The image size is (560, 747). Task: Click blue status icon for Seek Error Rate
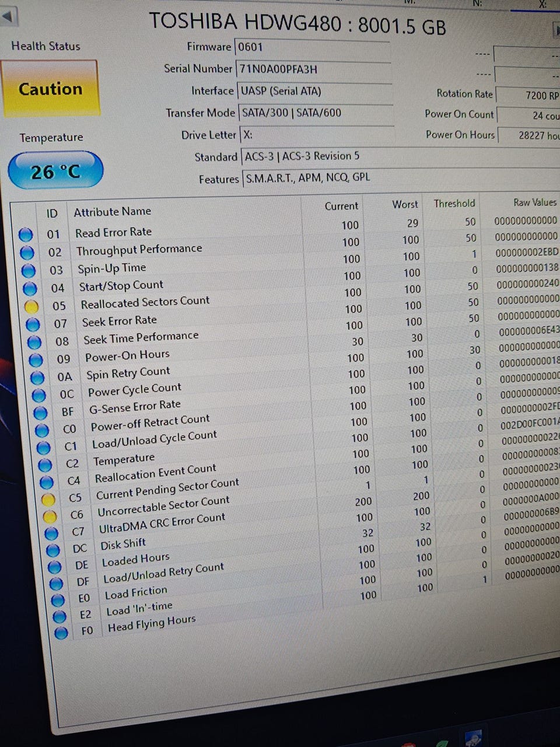(x=33, y=324)
